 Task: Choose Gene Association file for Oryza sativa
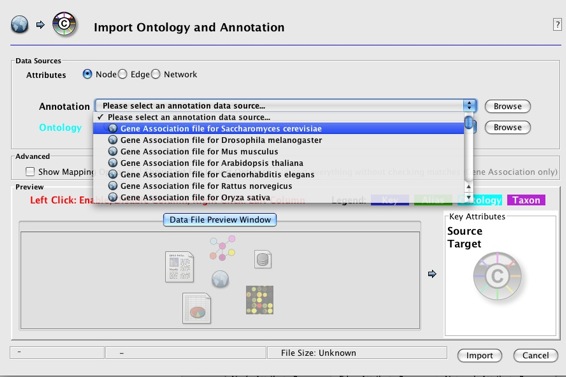pos(278,197)
